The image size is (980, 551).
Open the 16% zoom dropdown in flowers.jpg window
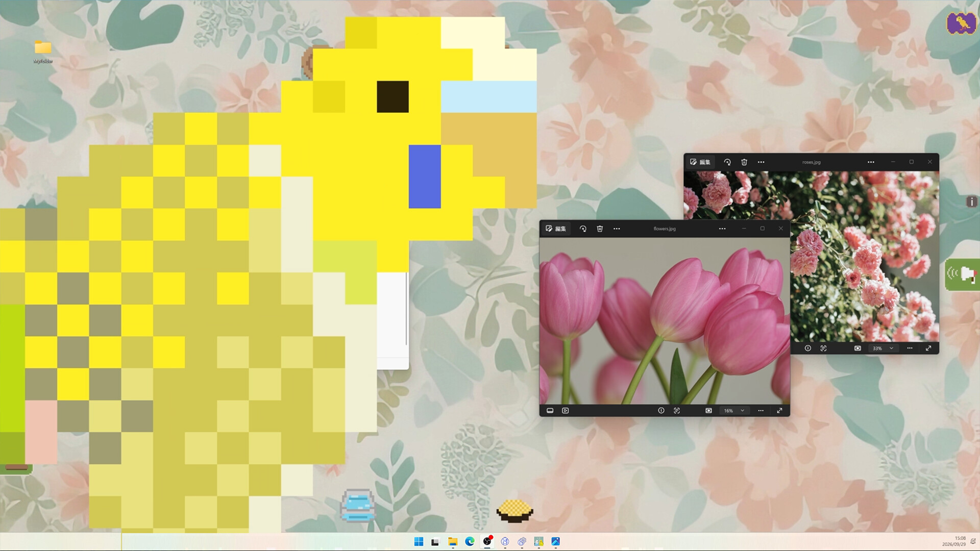coord(734,411)
